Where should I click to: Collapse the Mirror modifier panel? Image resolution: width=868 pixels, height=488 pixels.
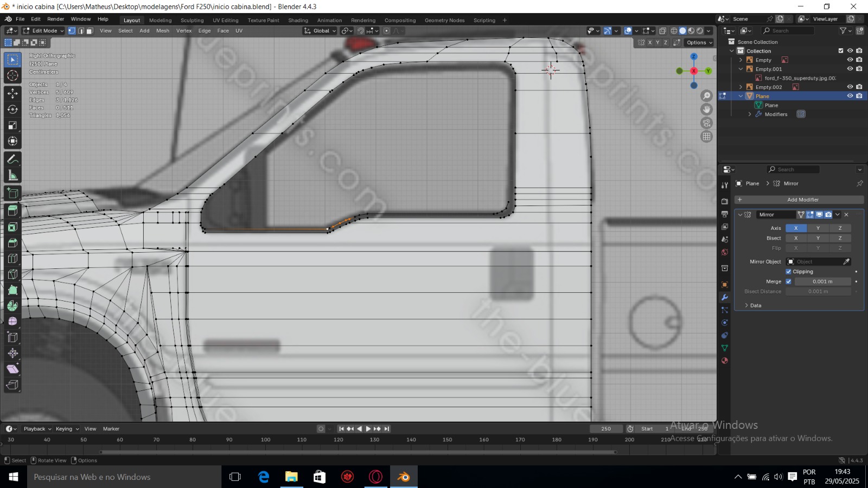(740, 215)
